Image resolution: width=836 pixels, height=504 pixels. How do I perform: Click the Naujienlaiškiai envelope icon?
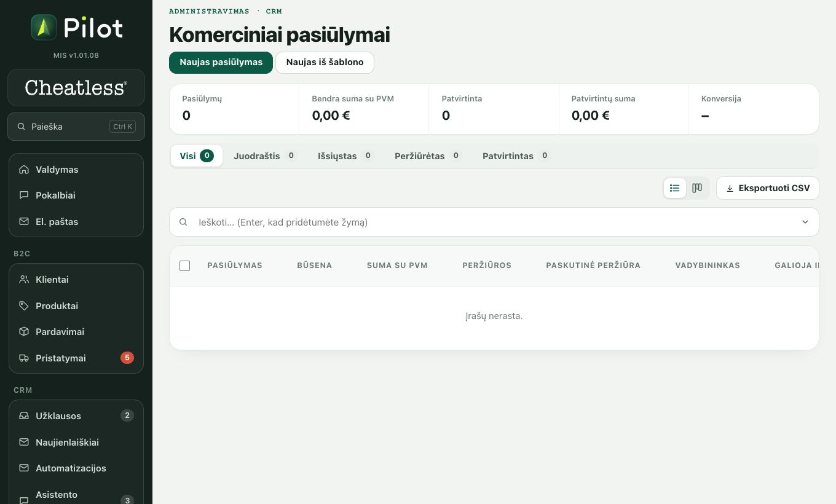click(x=24, y=443)
